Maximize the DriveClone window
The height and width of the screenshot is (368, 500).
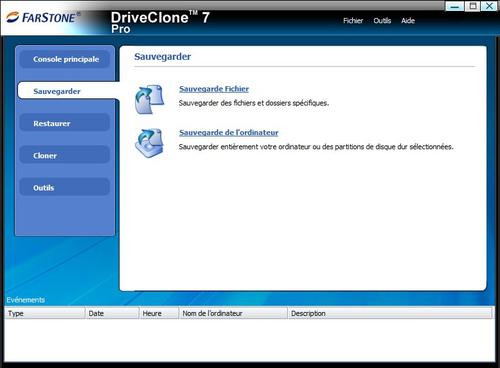click(472, 6)
